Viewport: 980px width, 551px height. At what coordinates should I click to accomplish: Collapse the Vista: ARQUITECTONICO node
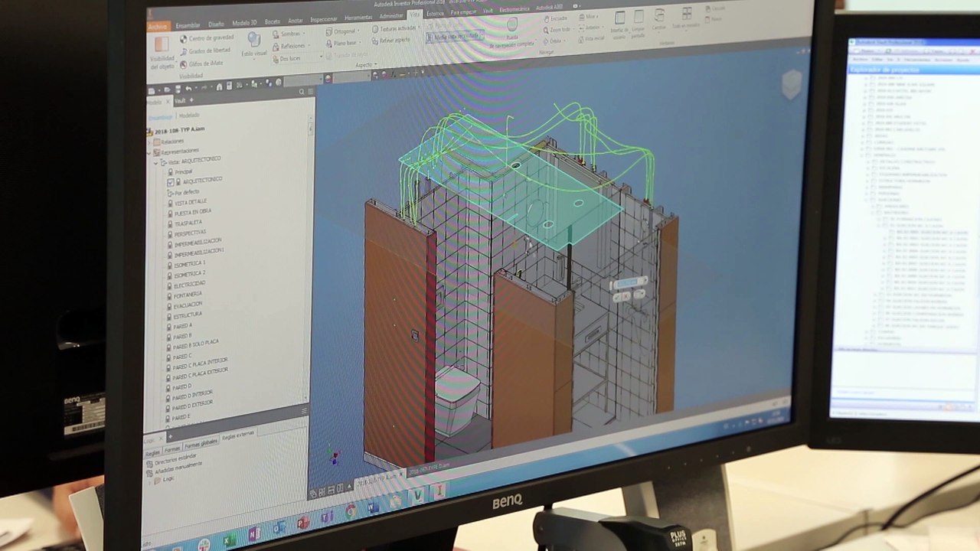click(x=155, y=163)
